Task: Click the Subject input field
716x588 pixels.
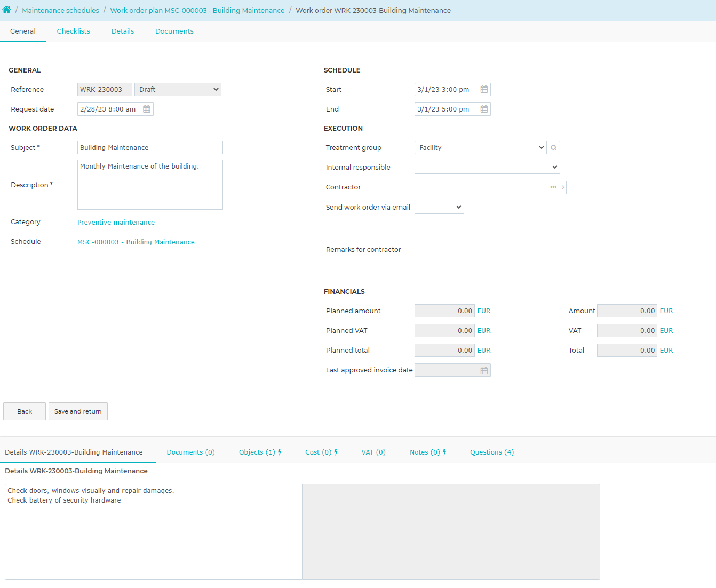Action: click(150, 148)
